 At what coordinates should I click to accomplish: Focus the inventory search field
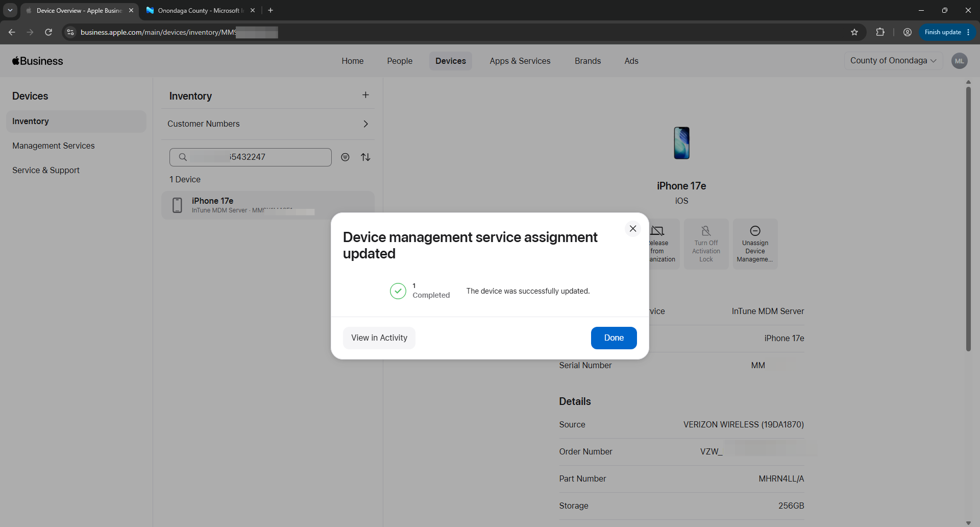[x=251, y=157]
